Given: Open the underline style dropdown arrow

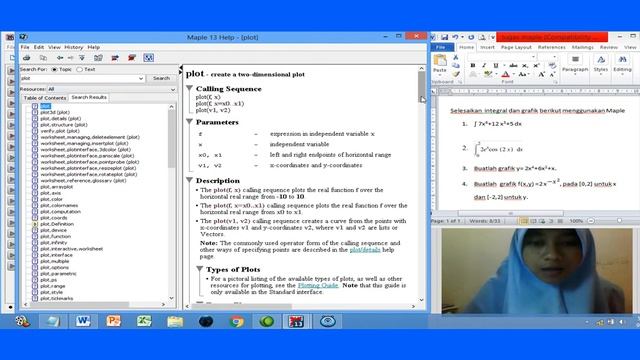Looking at the screenshot, I should [x=503, y=65].
